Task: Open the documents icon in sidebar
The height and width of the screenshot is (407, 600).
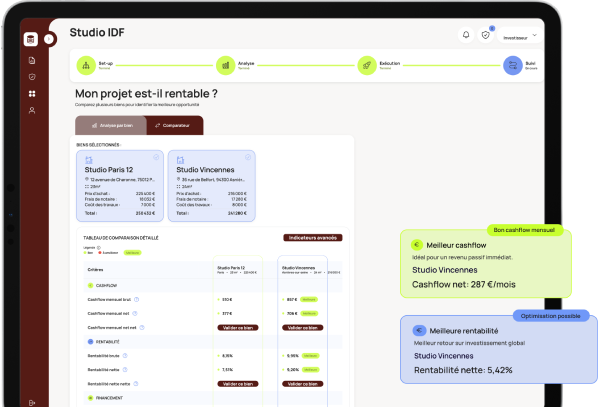Action: (32, 60)
